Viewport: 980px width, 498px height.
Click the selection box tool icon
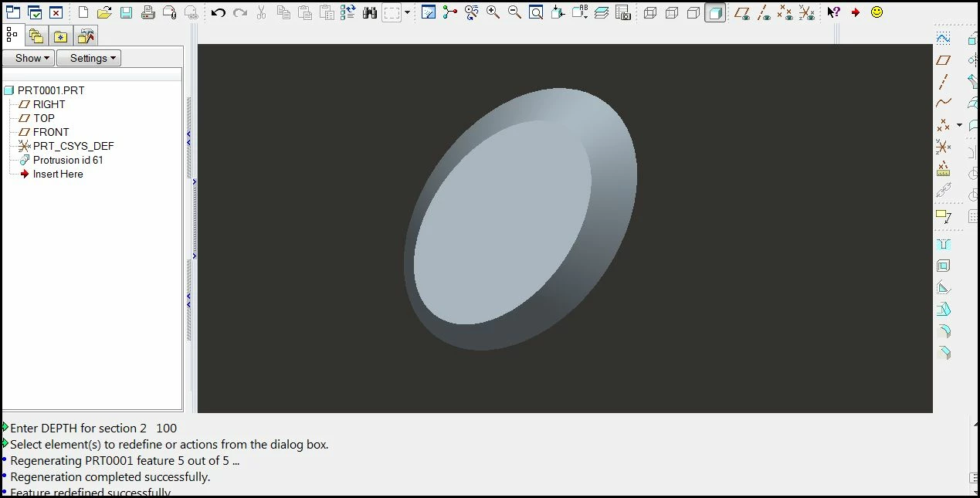click(x=393, y=12)
